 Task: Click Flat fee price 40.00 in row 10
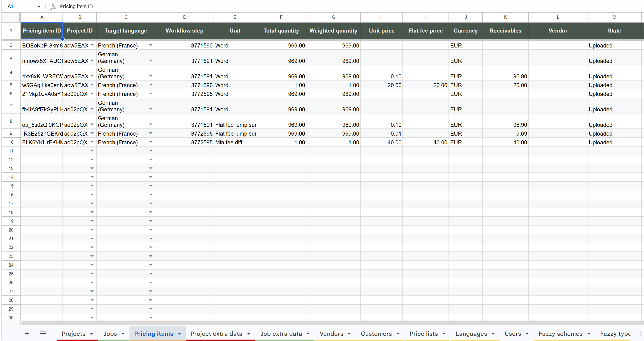(x=425, y=142)
